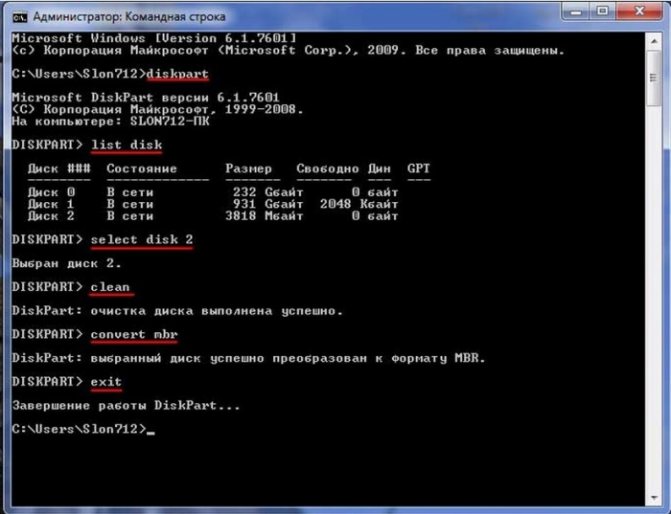This screenshot has height=514, width=671.
Task: Click 'Завершение работы DiskPart...' line
Action: [126, 405]
